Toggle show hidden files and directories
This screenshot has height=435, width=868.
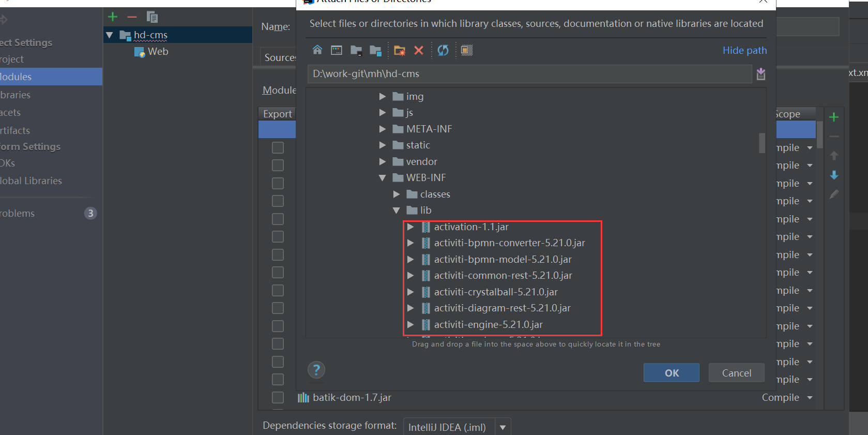pyautogui.click(x=467, y=50)
